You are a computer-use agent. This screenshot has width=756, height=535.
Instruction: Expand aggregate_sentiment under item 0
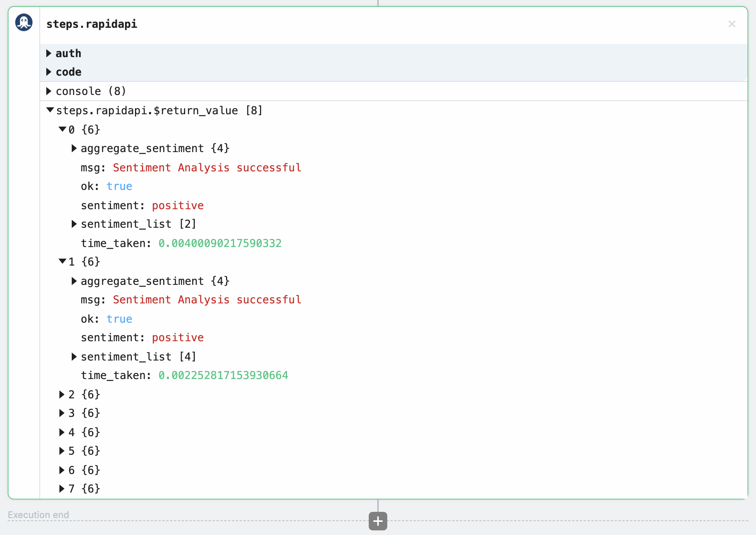tap(74, 148)
